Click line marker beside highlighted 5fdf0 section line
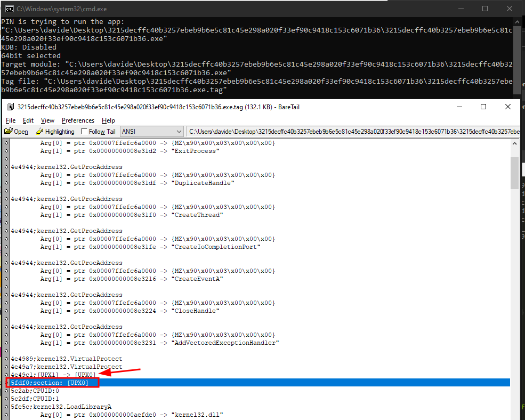The height and width of the screenshot is (420, 525). point(6,383)
